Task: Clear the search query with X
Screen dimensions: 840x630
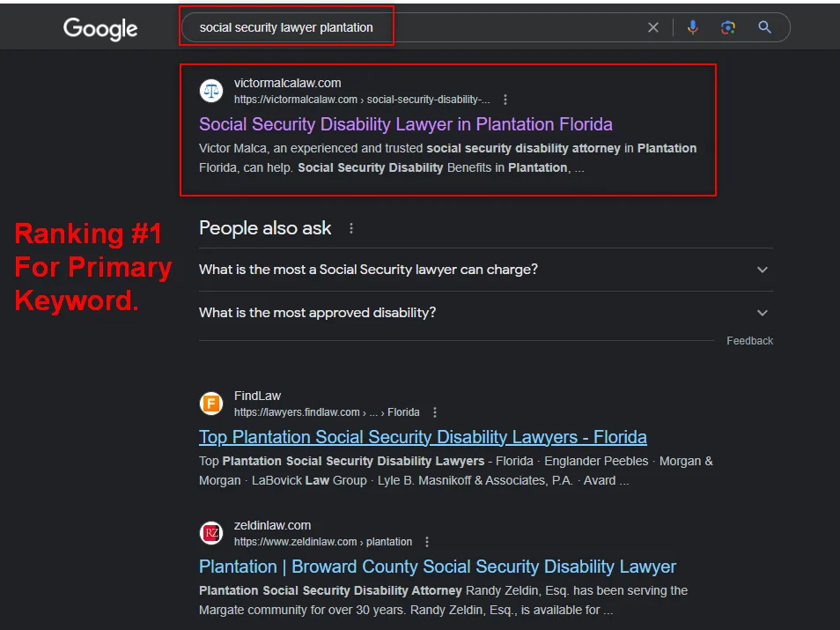Action: [653, 27]
